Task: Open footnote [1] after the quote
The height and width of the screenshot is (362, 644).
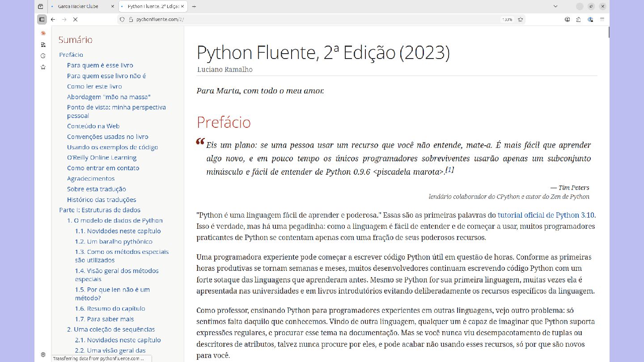Action: pyautogui.click(x=450, y=170)
